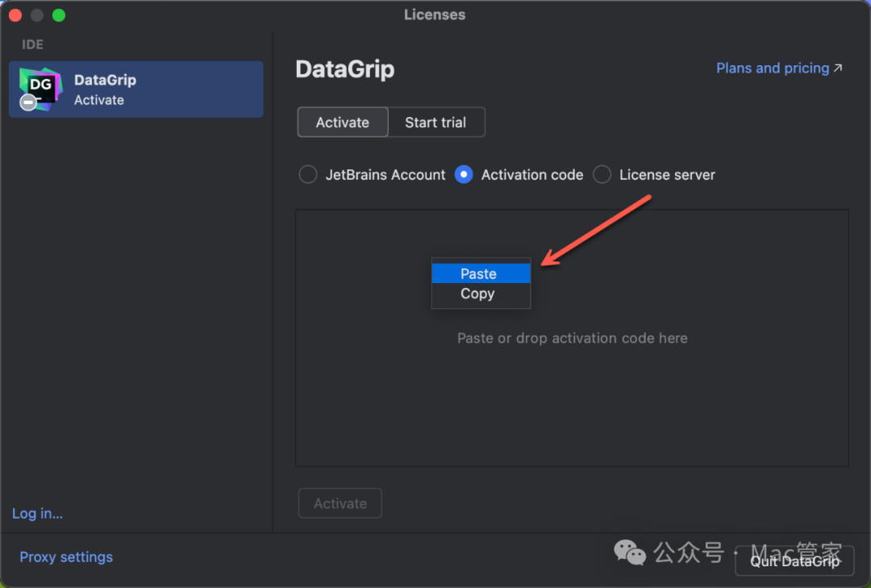Click the greyed-out Activate button below the code box
Screen dimensions: 871x588
coord(340,503)
